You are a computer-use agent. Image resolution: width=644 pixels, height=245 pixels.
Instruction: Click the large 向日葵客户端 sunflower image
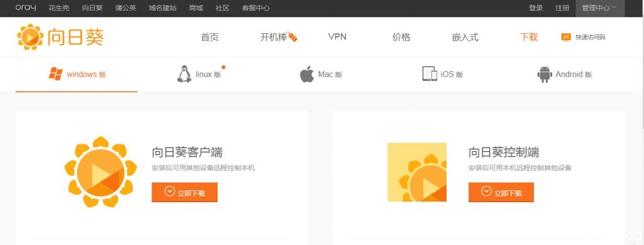(x=101, y=171)
